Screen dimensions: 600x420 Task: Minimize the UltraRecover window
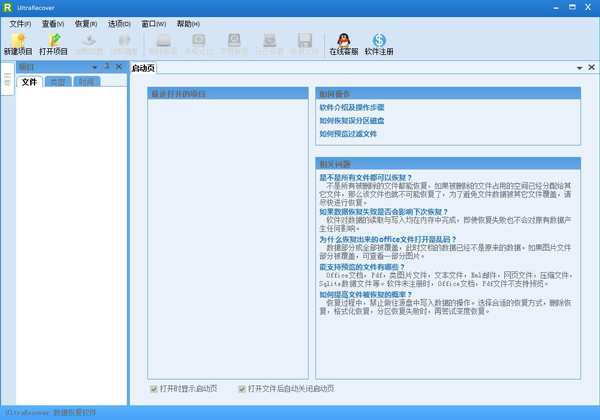click(556, 7)
